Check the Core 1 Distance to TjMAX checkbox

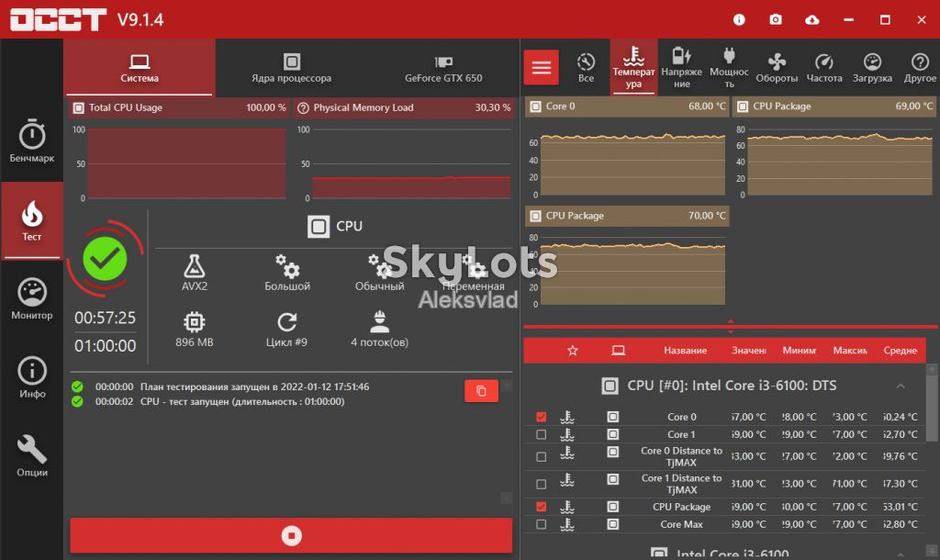[542, 484]
